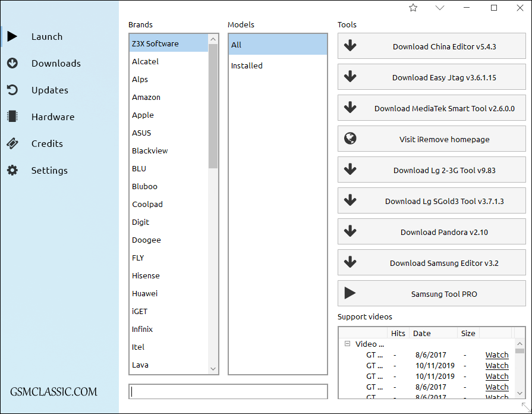Click the Credits ticket icon in sidebar

[12, 143]
